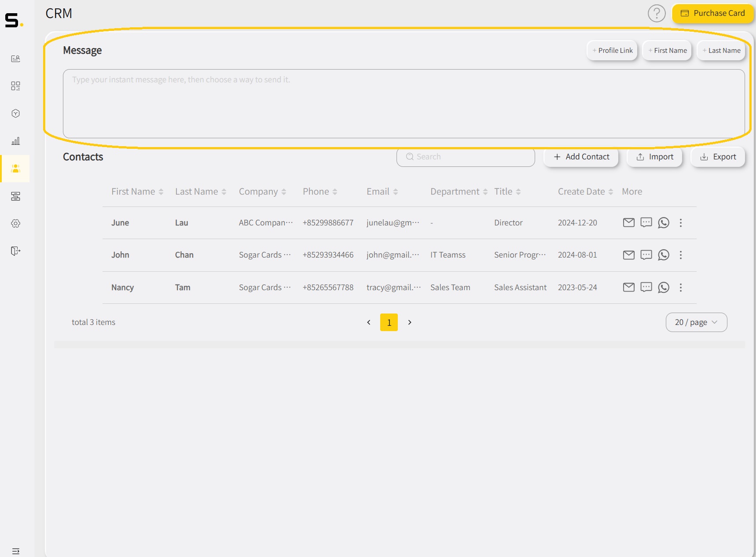This screenshot has width=756, height=557.
Task: Click phone number +85299886677
Action: pos(328,223)
